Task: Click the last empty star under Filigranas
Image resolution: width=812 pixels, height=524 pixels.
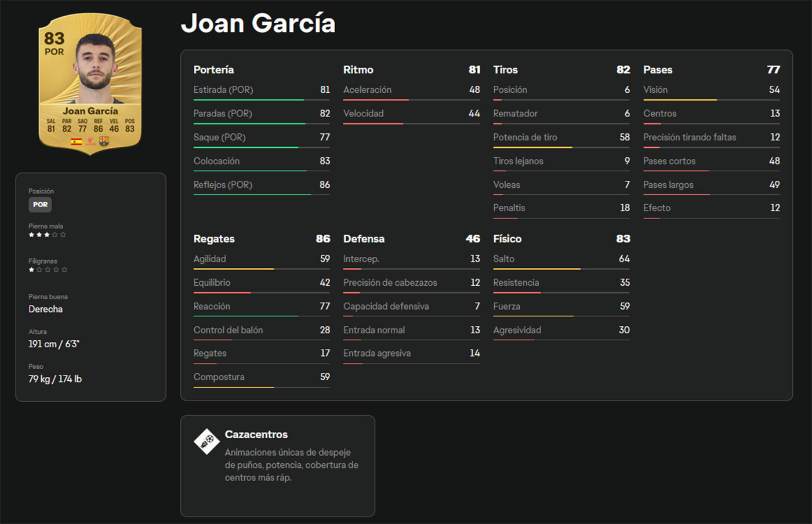Action: click(64, 270)
